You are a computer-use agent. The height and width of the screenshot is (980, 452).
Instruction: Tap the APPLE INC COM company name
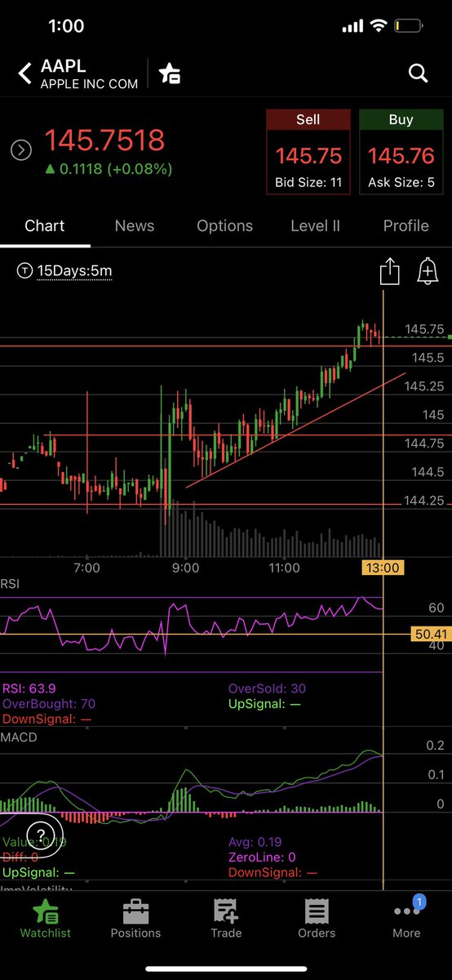[x=89, y=84]
